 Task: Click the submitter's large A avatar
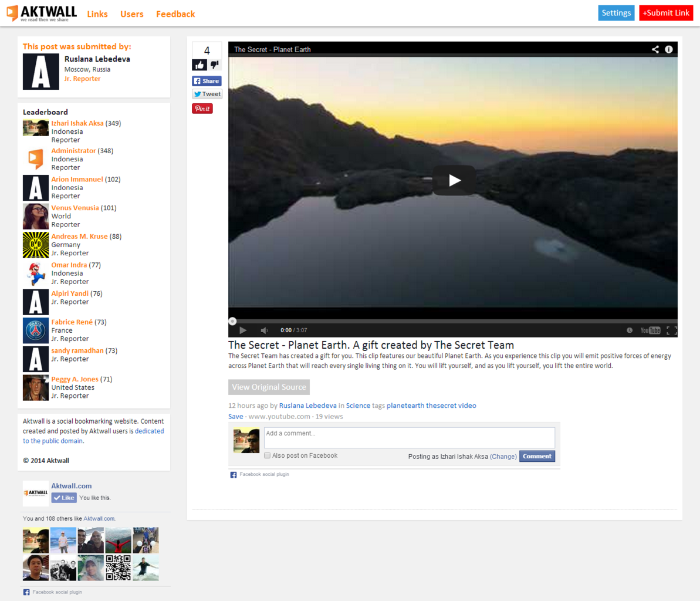[x=40, y=72]
